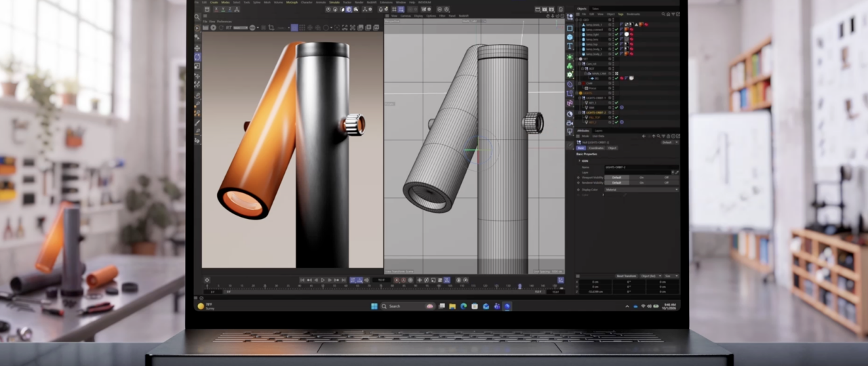Collapse LIGHTS-ORBIT-2 in the object tree
Image resolution: width=868 pixels, height=366 pixels.
[580, 113]
